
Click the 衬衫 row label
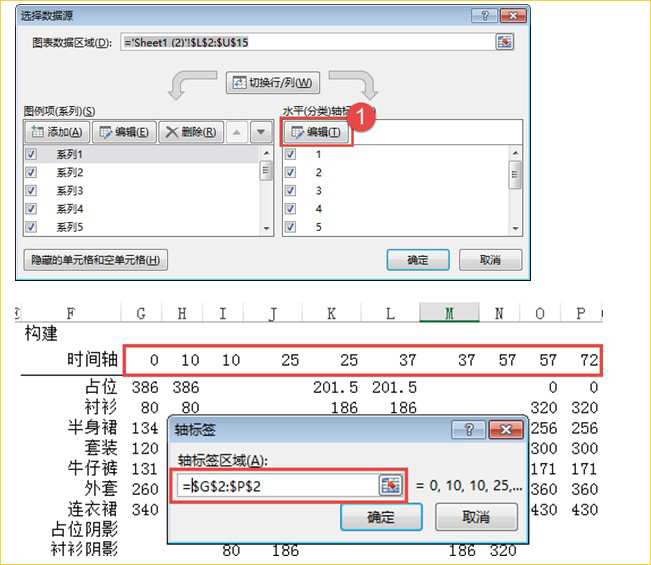[101, 407]
